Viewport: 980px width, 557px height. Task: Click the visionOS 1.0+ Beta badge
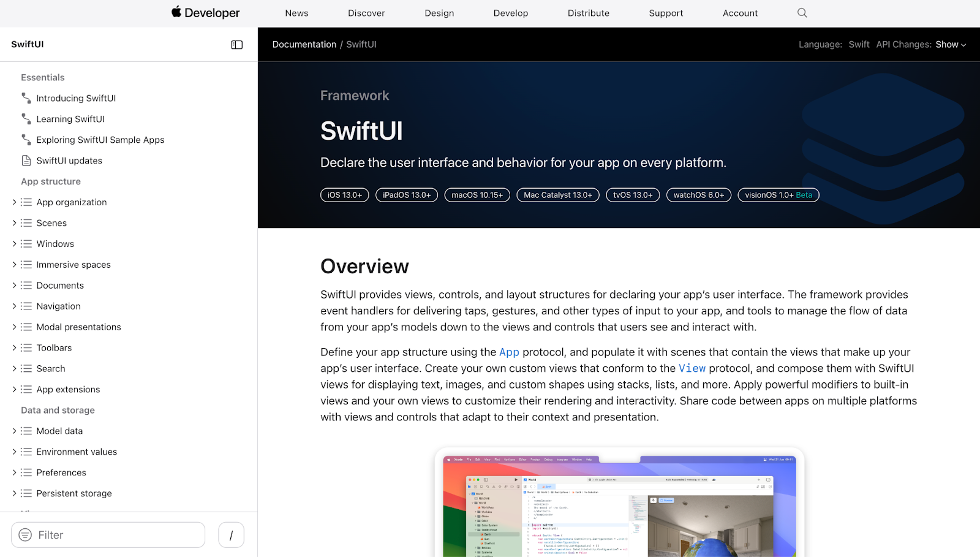[778, 195]
